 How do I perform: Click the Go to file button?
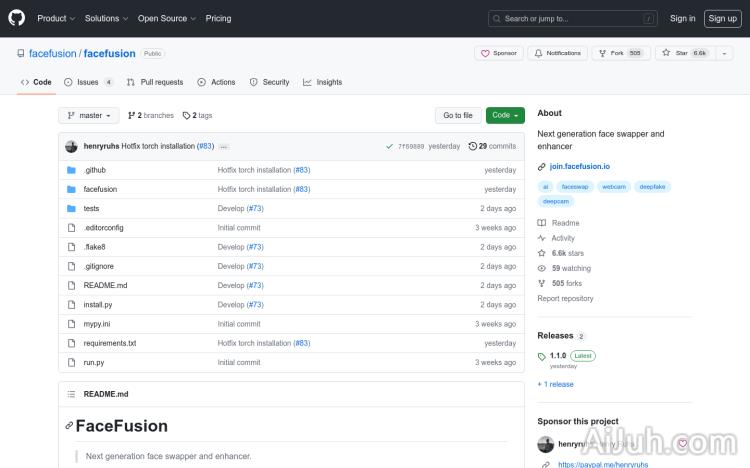coord(458,115)
